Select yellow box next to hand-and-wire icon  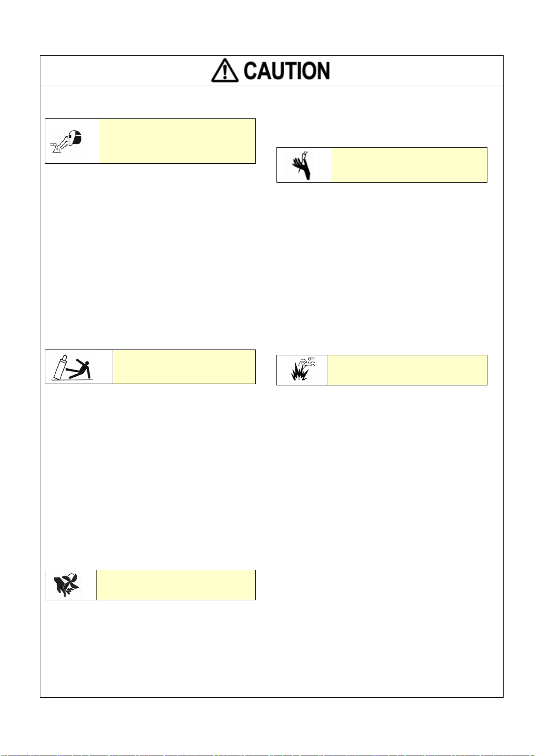tap(408, 165)
